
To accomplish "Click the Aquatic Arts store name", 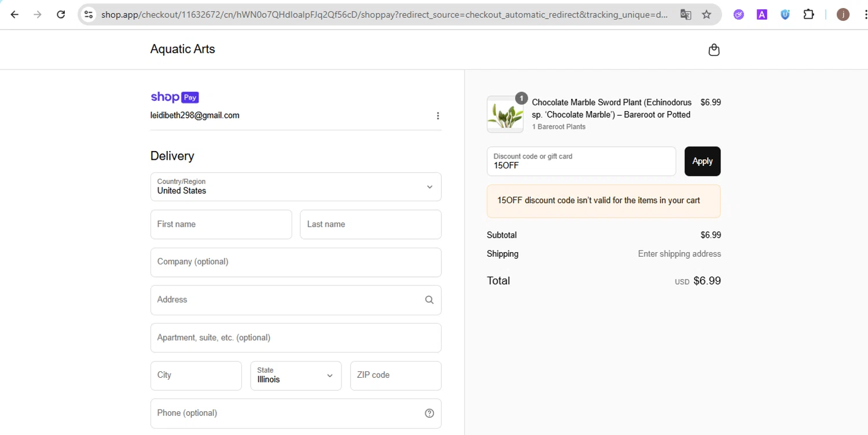I will tap(183, 49).
